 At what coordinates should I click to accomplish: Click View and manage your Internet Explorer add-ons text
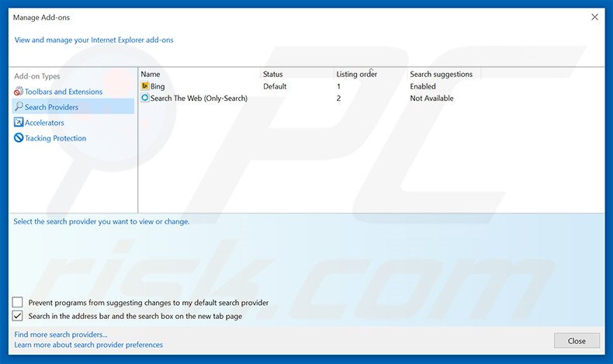pos(94,40)
